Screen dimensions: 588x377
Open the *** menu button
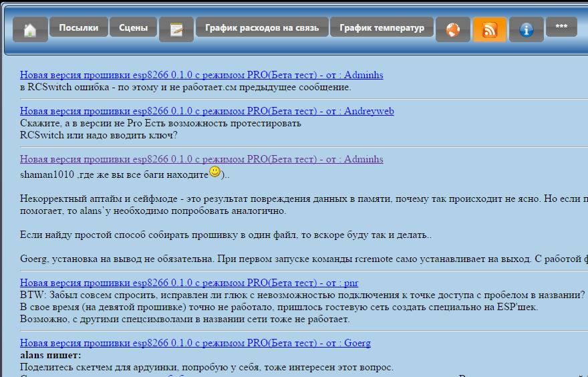(561, 27)
